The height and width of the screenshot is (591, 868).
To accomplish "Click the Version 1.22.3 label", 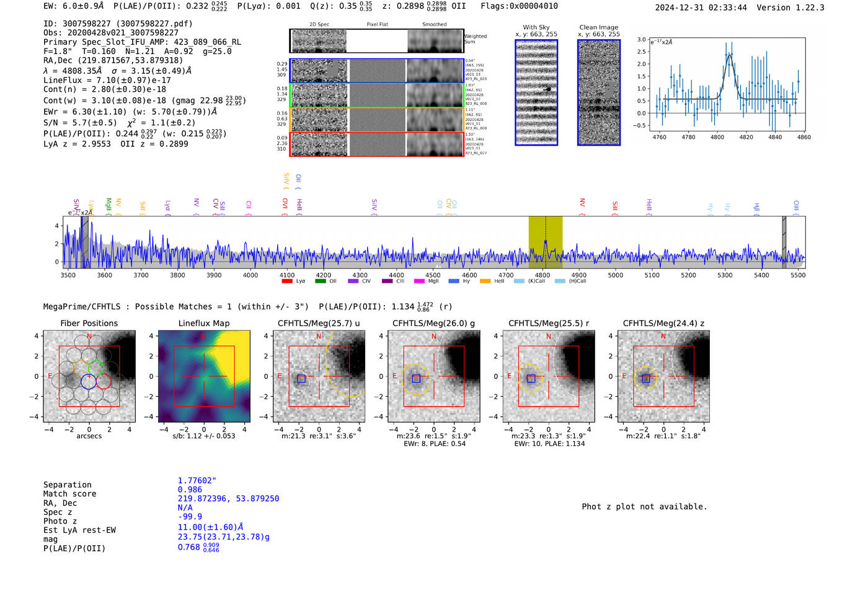I will pyautogui.click(x=790, y=7).
